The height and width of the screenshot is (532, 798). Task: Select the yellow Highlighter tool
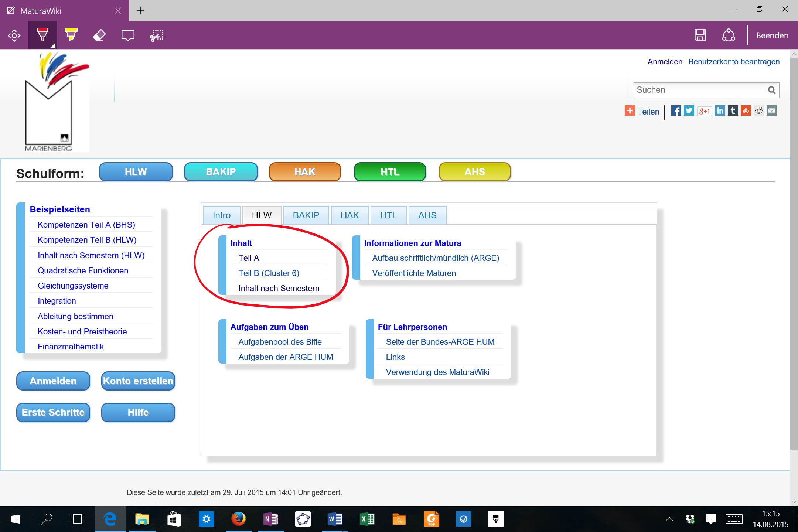click(71, 35)
